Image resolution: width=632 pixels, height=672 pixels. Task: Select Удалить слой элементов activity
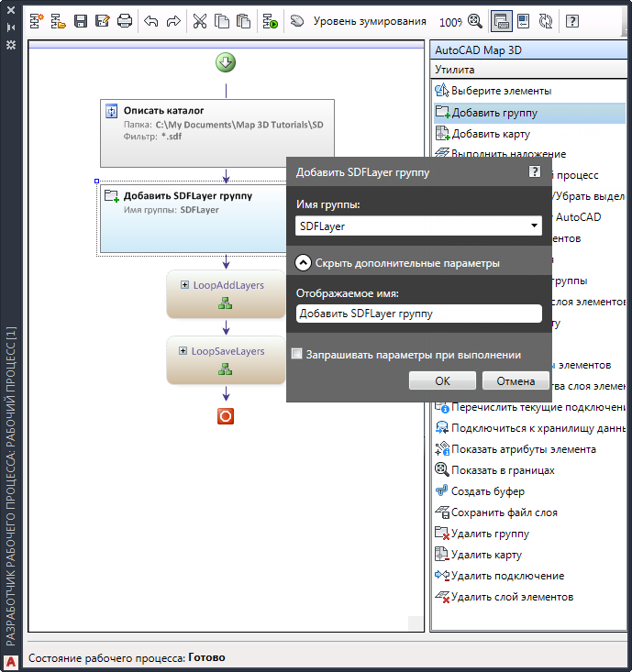click(x=504, y=597)
